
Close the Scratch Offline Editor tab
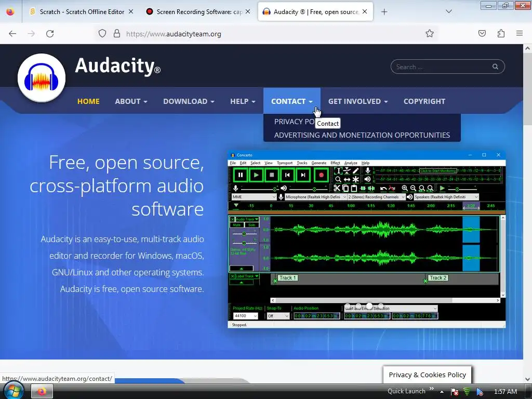[131, 11]
